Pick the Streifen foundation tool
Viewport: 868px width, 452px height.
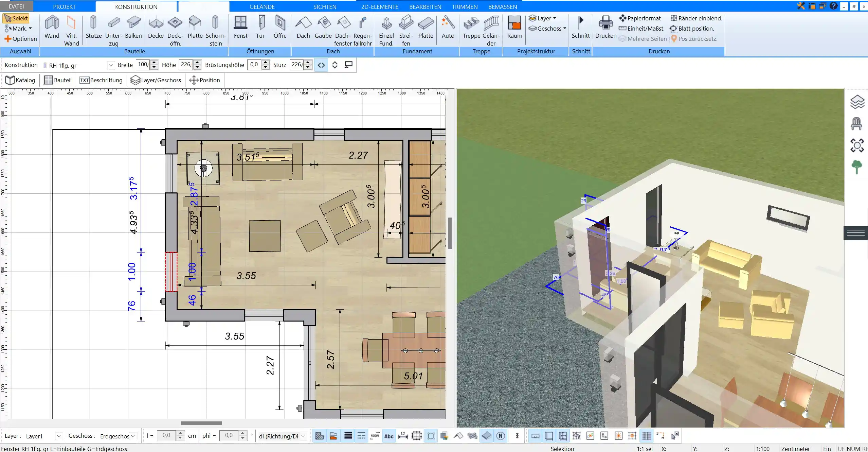point(406,31)
